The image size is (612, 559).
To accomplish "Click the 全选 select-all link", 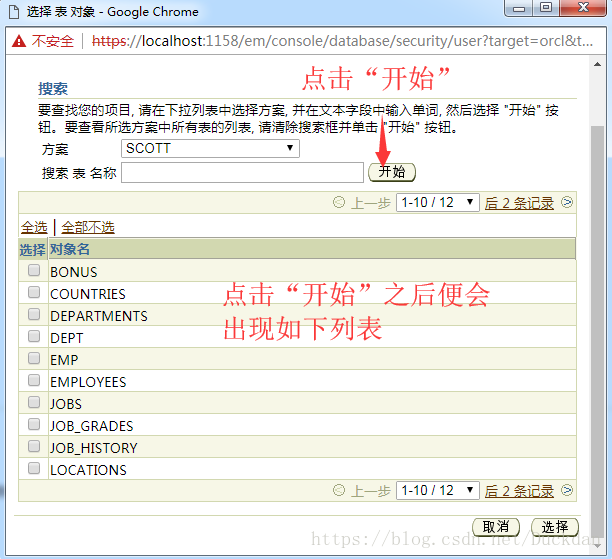I will click(x=34, y=227).
